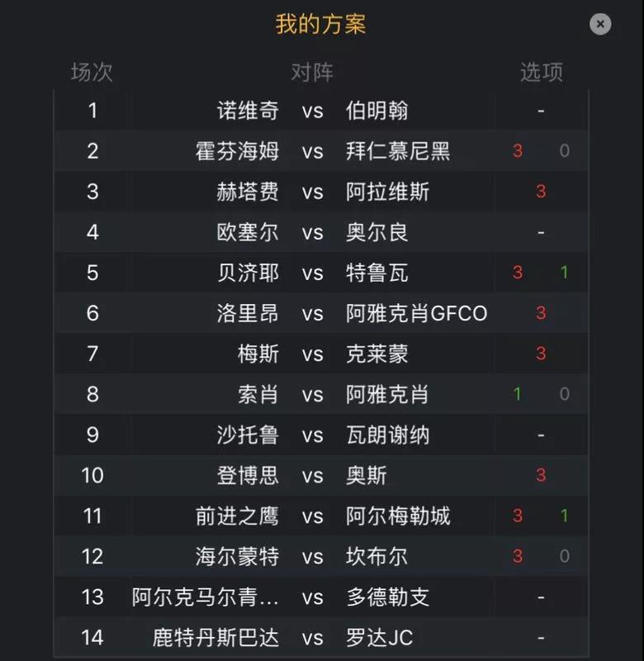Select option 0 in the 坎布尔 row
Image resolution: width=644 pixels, height=661 pixels.
(x=565, y=556)
